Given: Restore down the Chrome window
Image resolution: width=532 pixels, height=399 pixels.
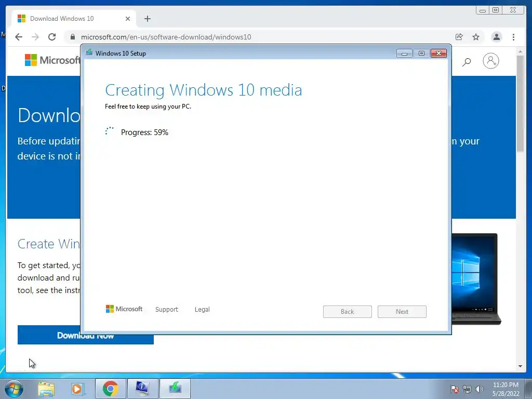Looking at the screenshot, I should [x=496, y=10].
